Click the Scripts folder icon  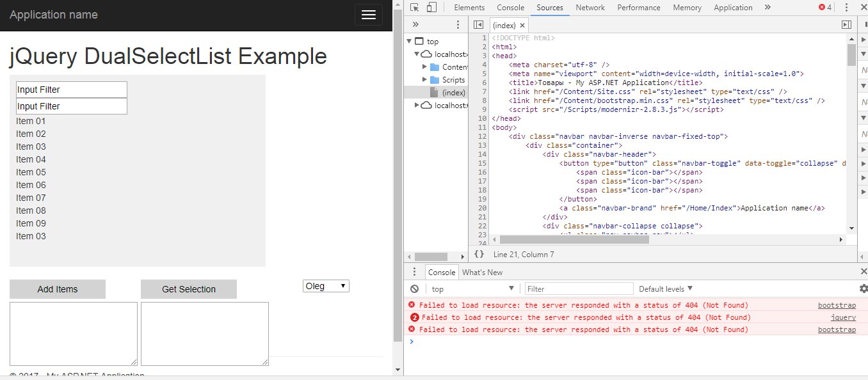pyautogui.click(x=435, y=80)
